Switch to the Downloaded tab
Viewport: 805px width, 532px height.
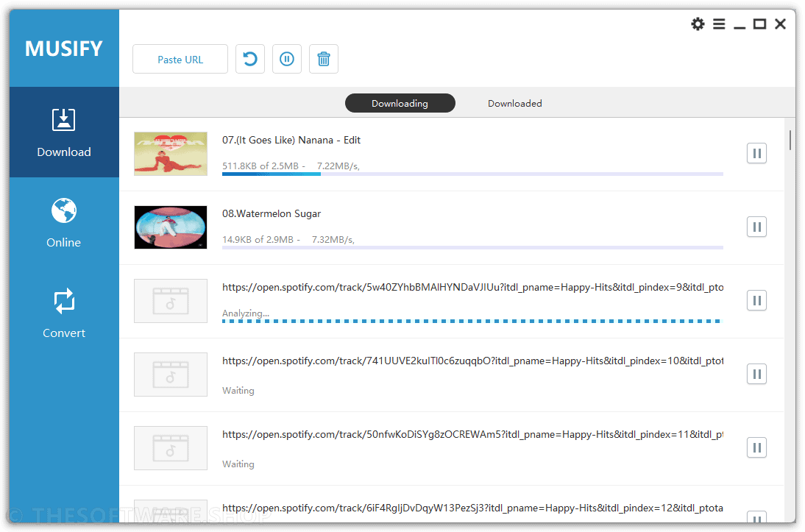click(x=514, y=103)
